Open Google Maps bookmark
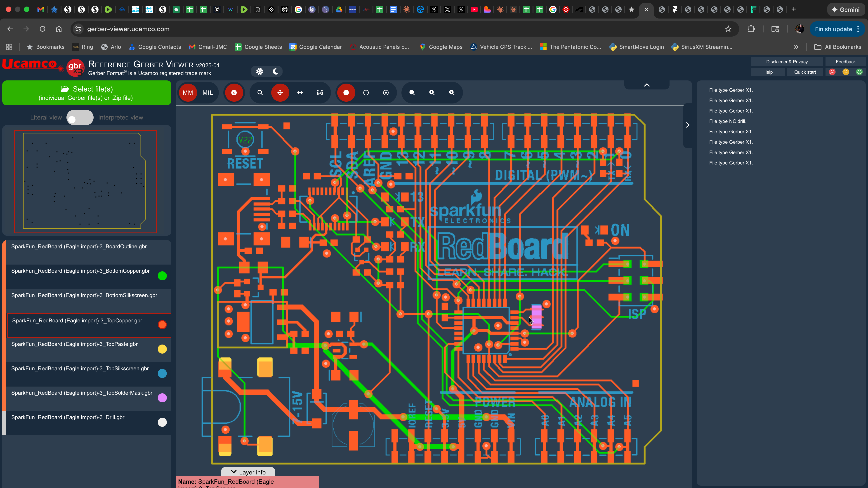868x488 pixels. pos(441,47)
